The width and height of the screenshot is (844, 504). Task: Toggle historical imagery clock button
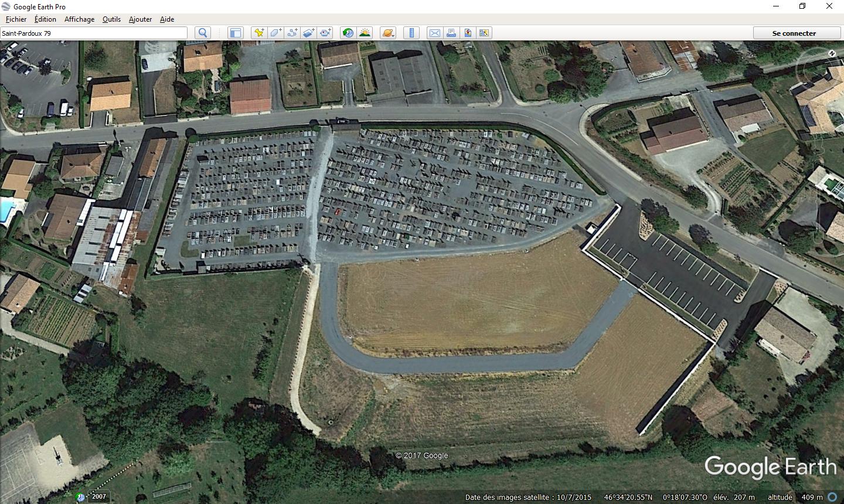click(x=348, y=33)
